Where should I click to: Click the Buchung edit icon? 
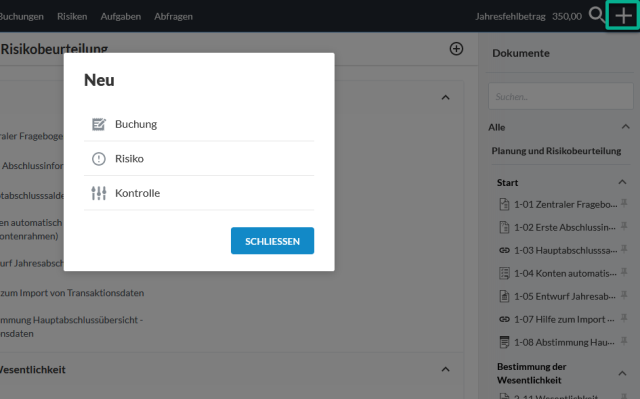click(x=98, y=124)
